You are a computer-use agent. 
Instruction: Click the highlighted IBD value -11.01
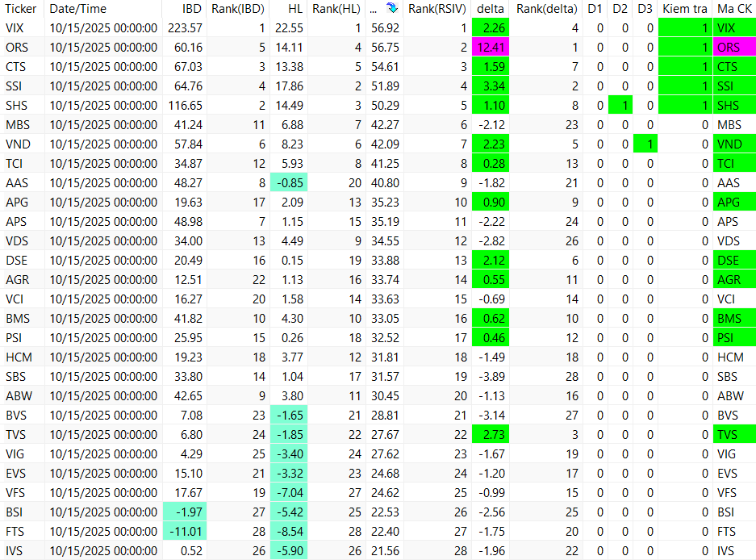[185, 532]
